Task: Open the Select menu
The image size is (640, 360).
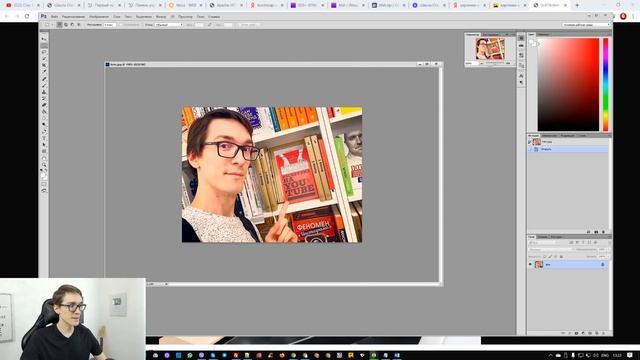Action: coord(144,17)
